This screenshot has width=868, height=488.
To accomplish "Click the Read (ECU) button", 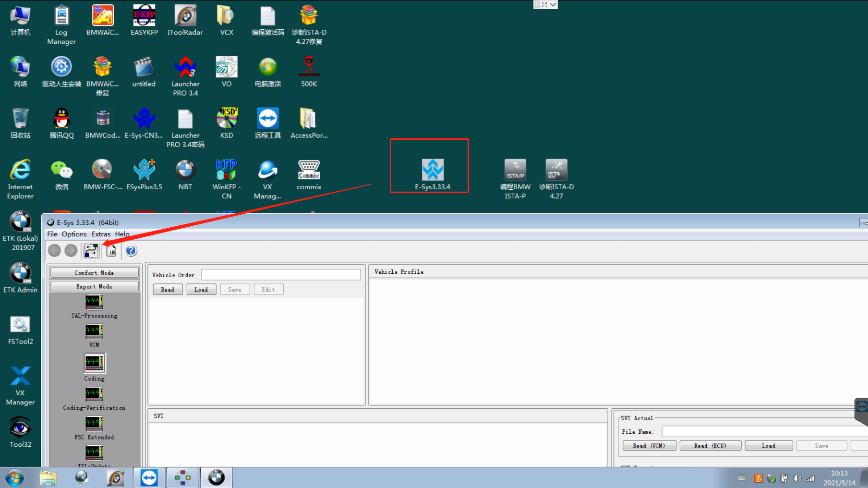I will click(x=710, y=446).
